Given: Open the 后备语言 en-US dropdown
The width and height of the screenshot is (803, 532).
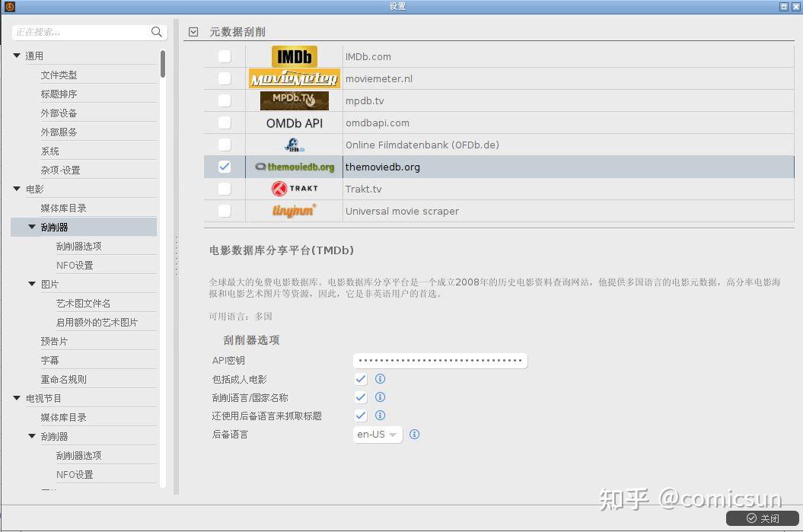Looking at the screenshot, I should point(376,434).
